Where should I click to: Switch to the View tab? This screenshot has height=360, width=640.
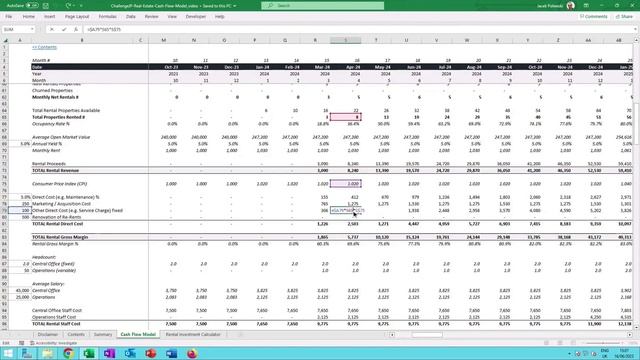point(172,17)
